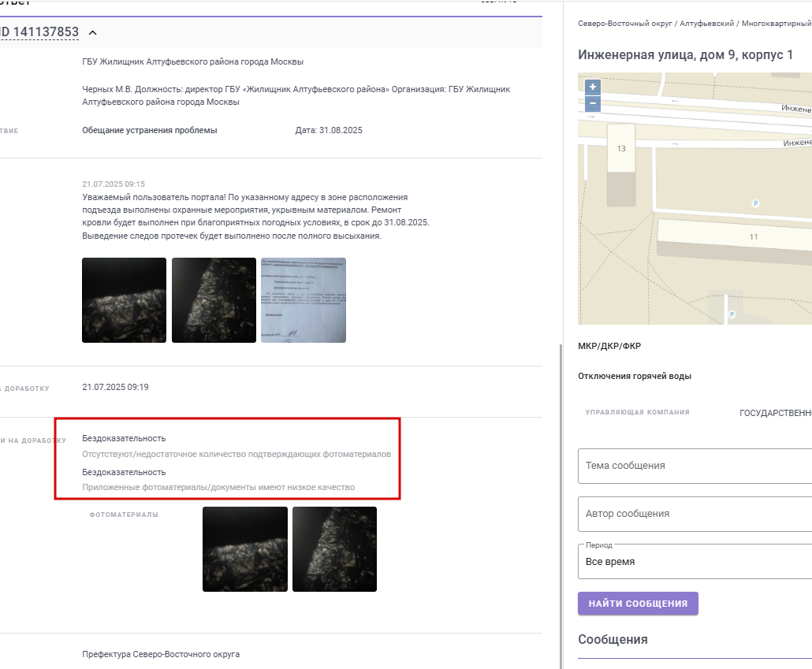Collapse the ID 141137853 section chevron

pos(93,32)
